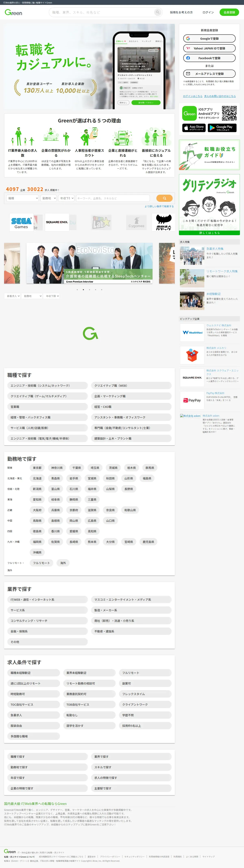The height and width of the screenshot is (868, 244).
Task: Click the keyword search input field
Action: tap(113, 198)
